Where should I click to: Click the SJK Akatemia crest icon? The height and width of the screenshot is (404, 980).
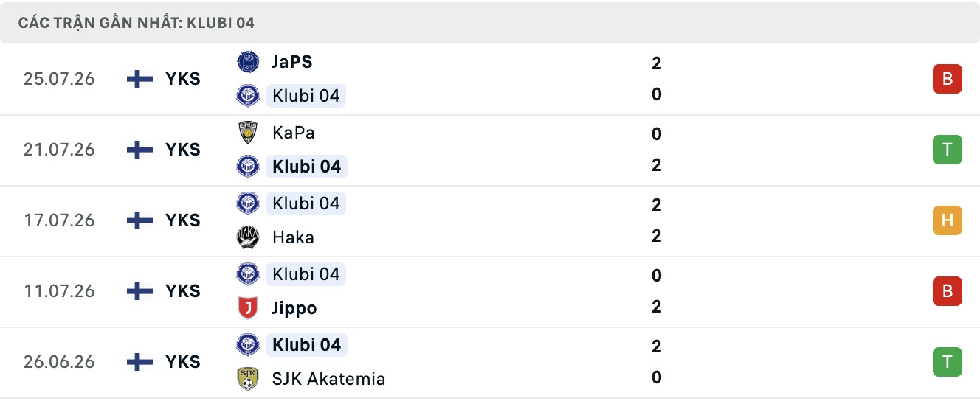pos(248,379)
